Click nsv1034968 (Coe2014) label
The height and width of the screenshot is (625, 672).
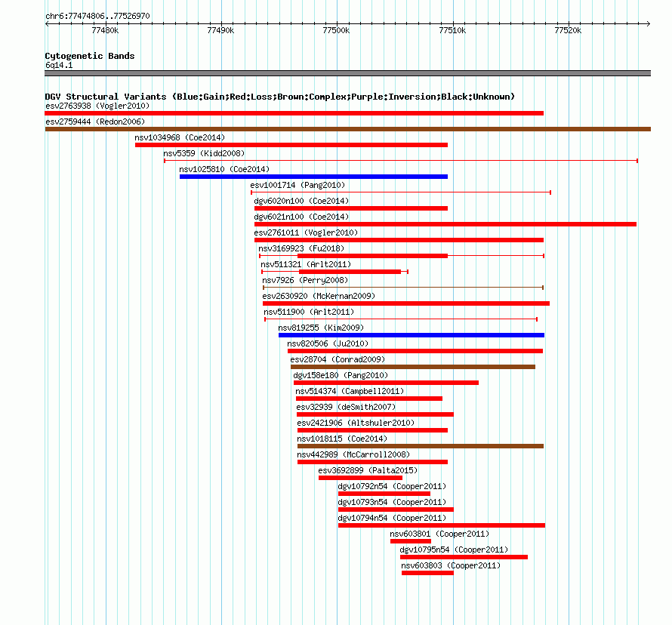[x=180, y=137]
